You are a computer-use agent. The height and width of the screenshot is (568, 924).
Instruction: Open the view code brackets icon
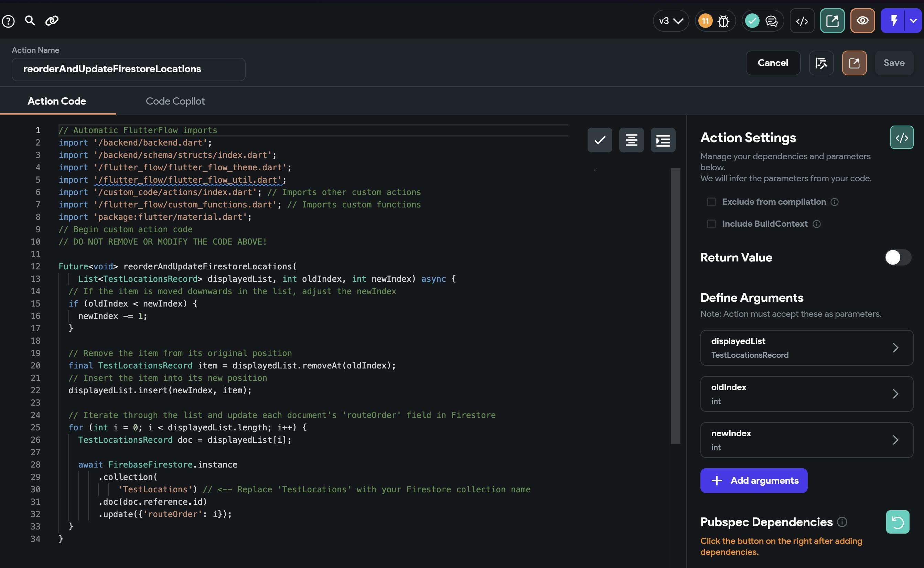click(x=802, y=21)
